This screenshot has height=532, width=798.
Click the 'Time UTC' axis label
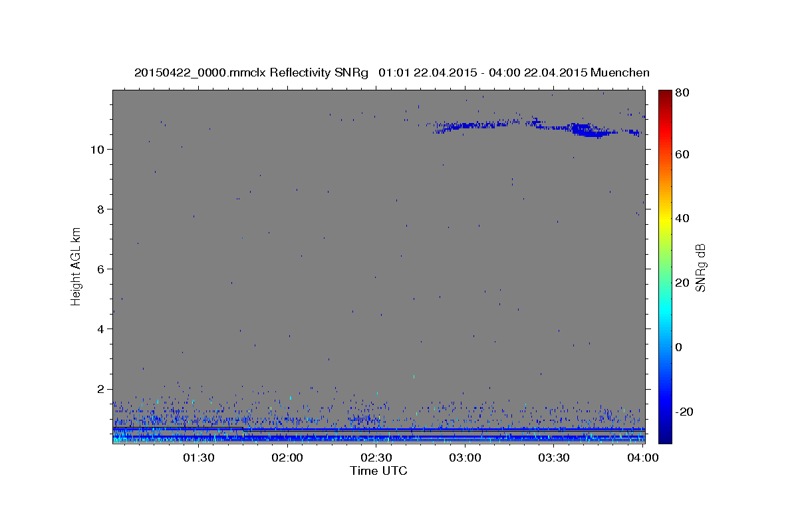[x=378, y=471]
